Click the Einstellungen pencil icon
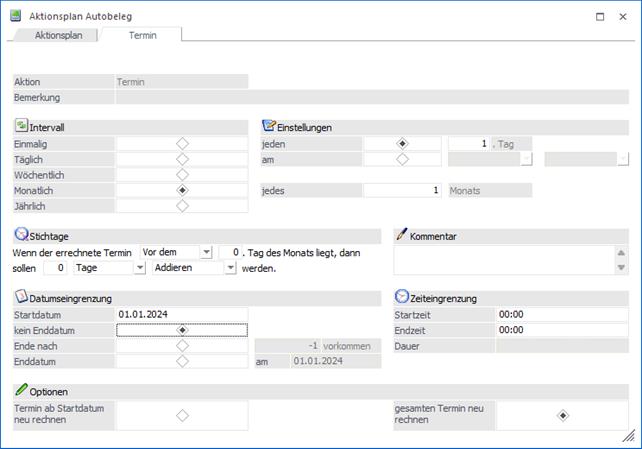Viewport: 642px width, 449px height. tap(268, 126)
